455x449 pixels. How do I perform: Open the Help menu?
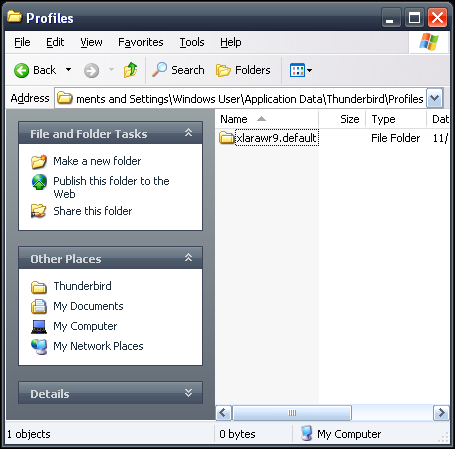point(231,42)
